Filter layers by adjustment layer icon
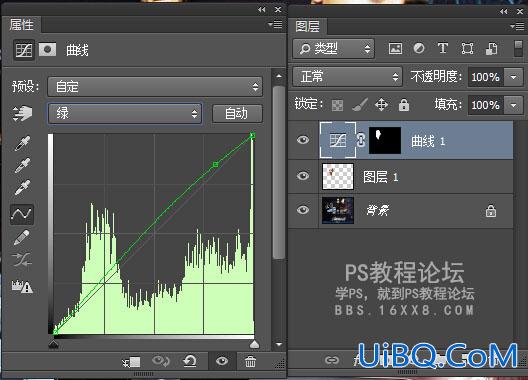 (419, 48)
